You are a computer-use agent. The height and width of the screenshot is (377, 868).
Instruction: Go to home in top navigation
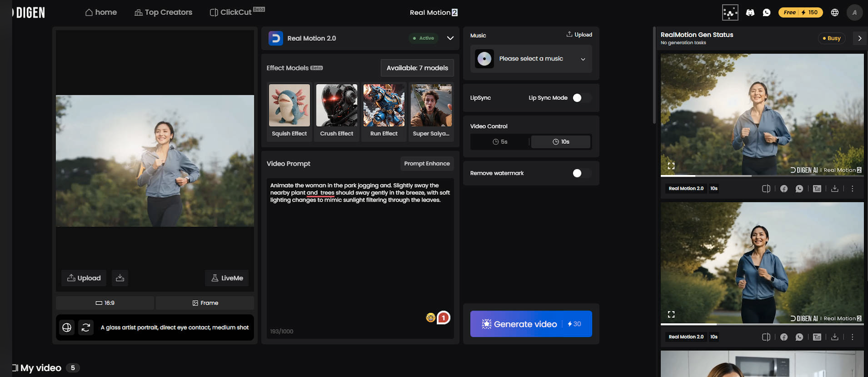101,12
